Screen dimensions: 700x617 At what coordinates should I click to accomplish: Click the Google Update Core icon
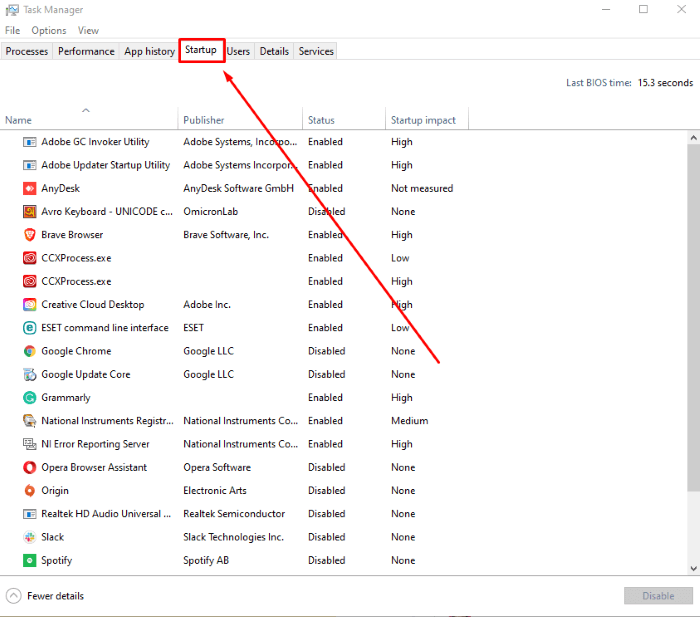[29, 374]
